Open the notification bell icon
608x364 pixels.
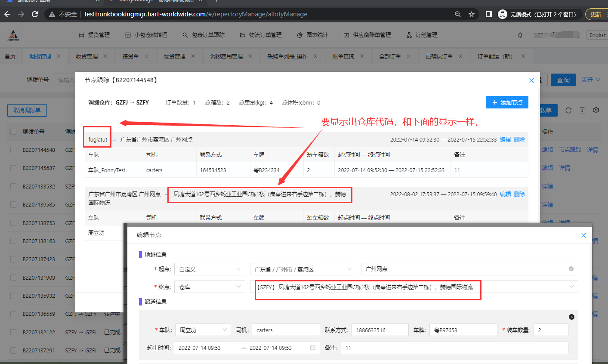pyautogui.click(x=520, y=35)
